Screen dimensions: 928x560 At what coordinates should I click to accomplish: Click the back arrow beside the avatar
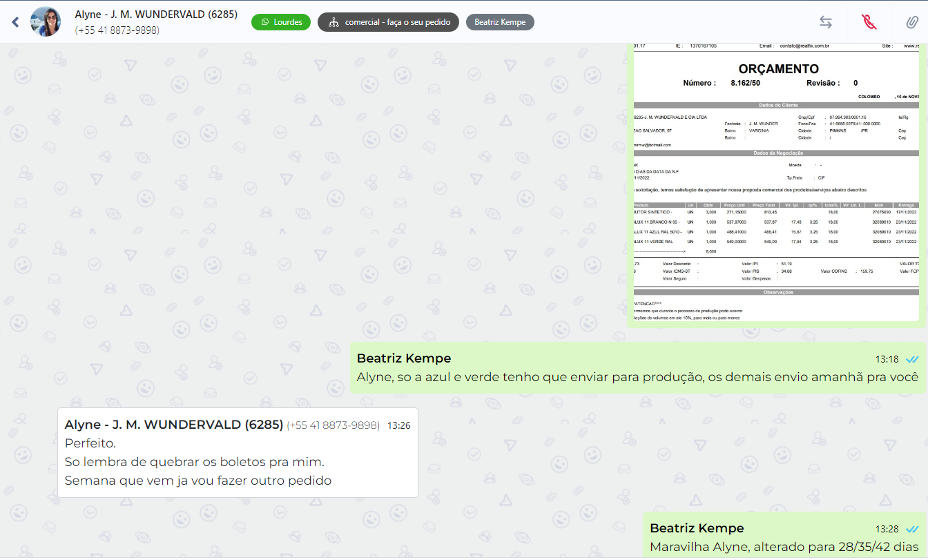point(15,23)
